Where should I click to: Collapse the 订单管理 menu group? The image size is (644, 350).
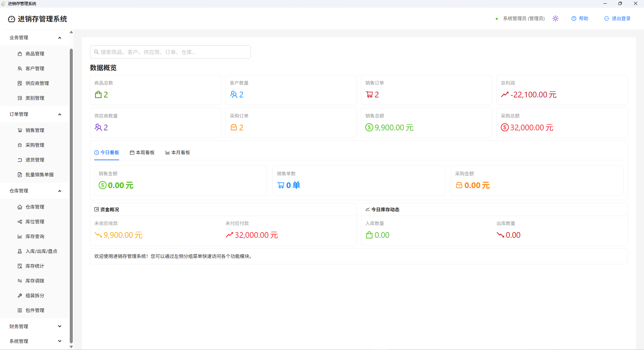pyautogui.click(x=35, y=114)
